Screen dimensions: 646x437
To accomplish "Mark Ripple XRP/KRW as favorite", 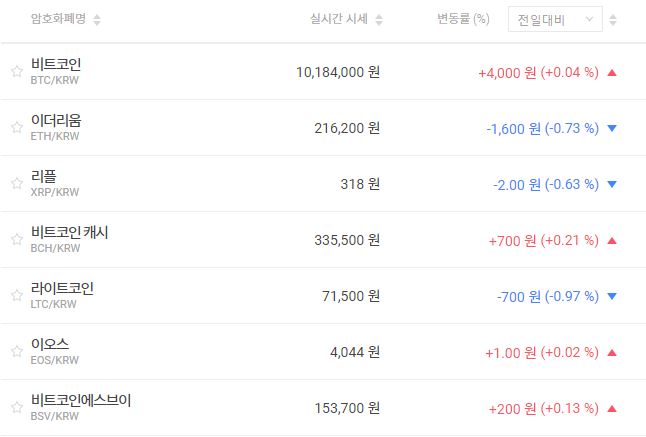I will 16,184.
